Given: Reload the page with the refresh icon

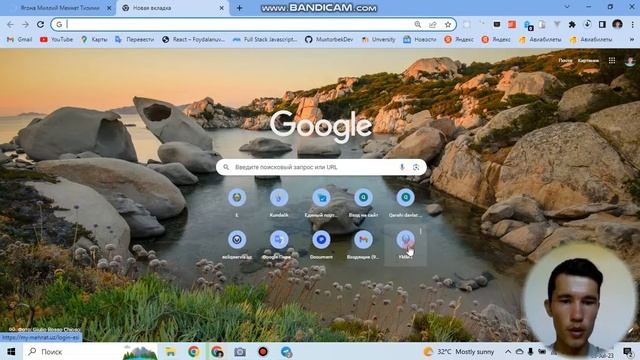Looking at the screenshot, I should [40, 24].
